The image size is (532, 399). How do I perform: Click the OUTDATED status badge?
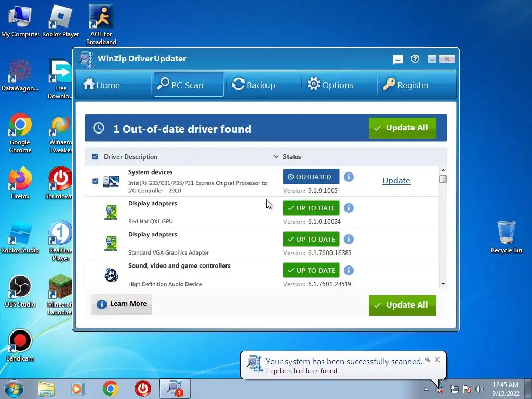pos(311,177)
